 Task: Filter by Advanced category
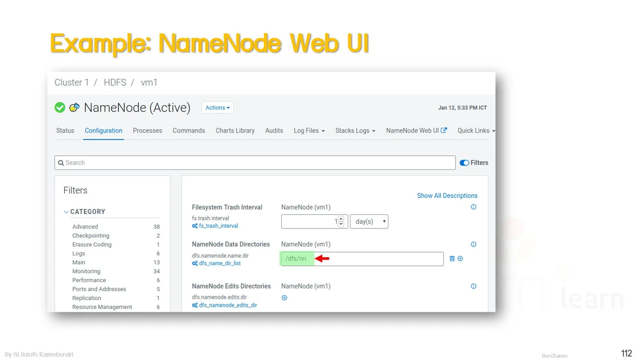85,227
